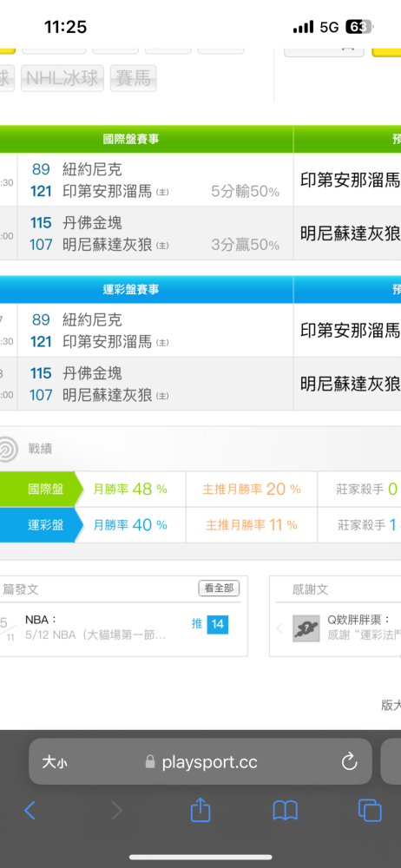Open Safari bookmarks book icon
Viewport: 401px width, 868px height.
[x=286, y=811]
